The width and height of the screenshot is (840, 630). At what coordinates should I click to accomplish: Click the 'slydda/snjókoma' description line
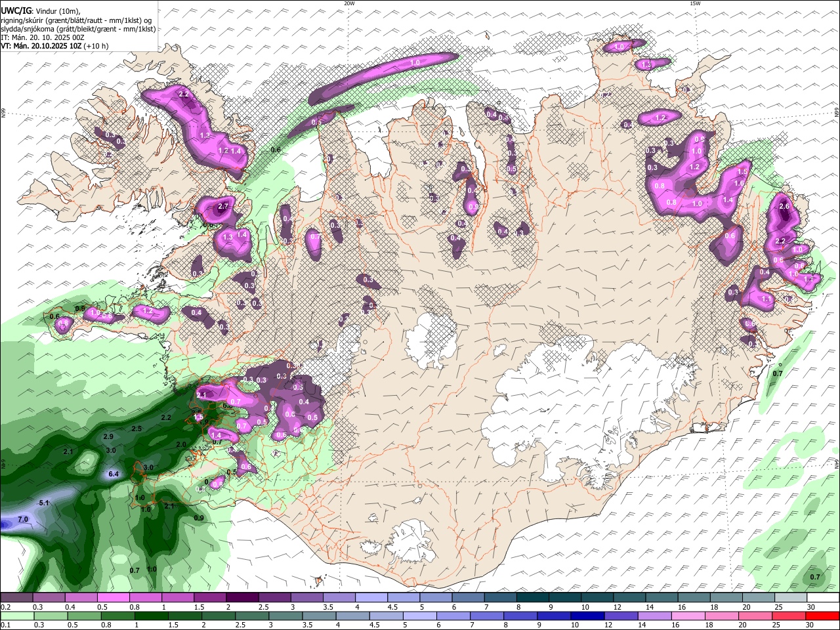(x=78, y=29)
